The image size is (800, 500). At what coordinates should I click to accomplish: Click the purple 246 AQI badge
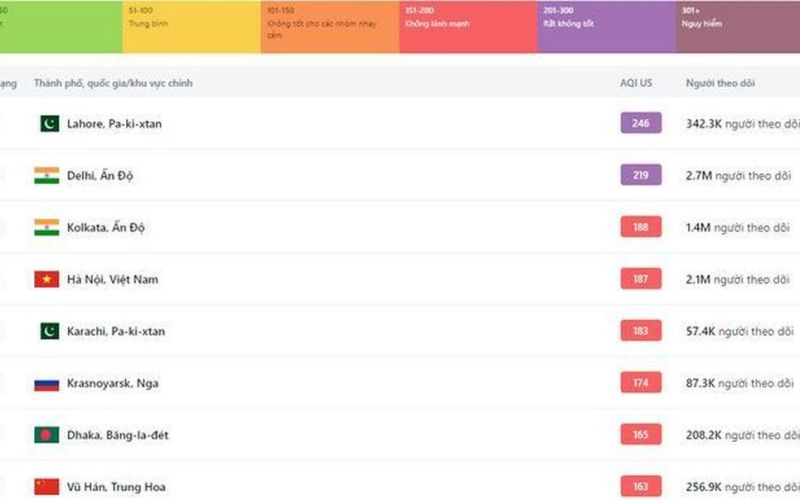pos(641,124)
